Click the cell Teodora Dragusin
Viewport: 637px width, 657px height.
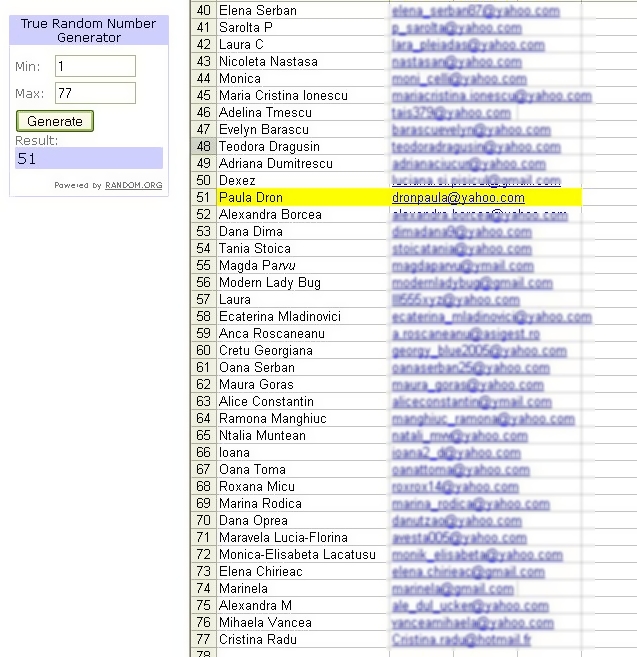click(x=303, y=146)
